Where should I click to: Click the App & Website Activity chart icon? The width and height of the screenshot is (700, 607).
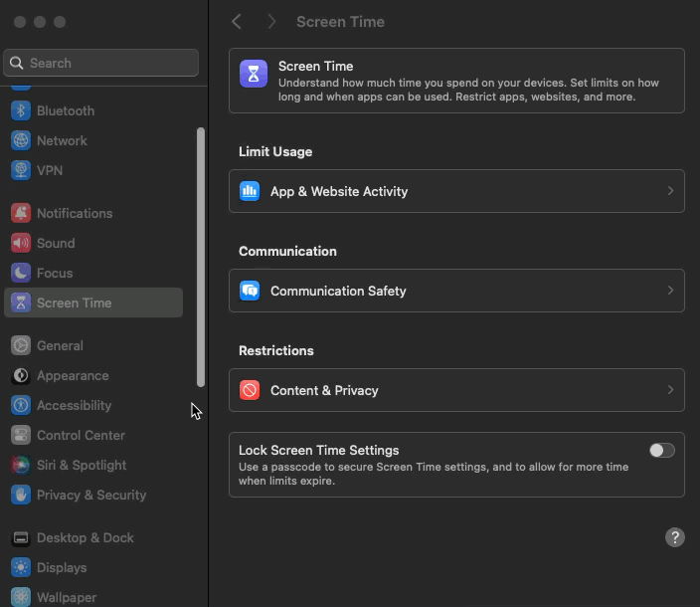(x=250, y=191)
